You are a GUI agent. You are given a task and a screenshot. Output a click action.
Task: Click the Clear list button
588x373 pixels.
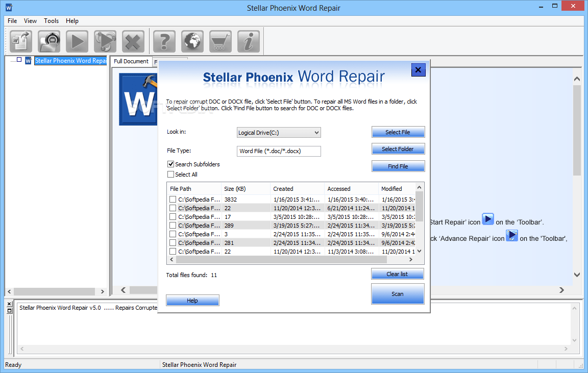coord(397,274)
